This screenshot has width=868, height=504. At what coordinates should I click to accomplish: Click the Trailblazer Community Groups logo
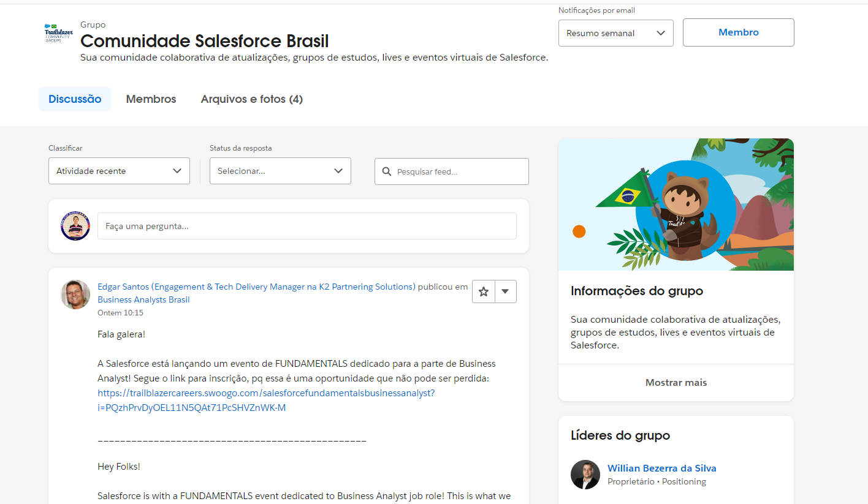tap(57, 32)
